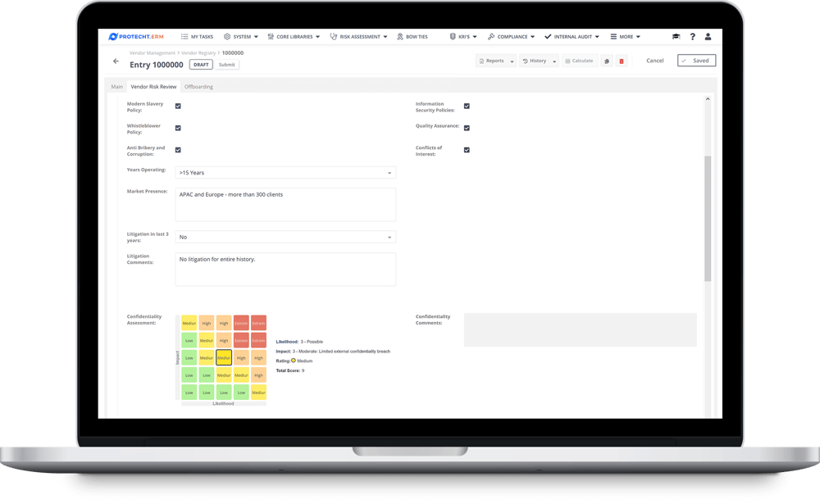Click the Submit button
Viewport: 820px width, 504px height.
(226, 64)
